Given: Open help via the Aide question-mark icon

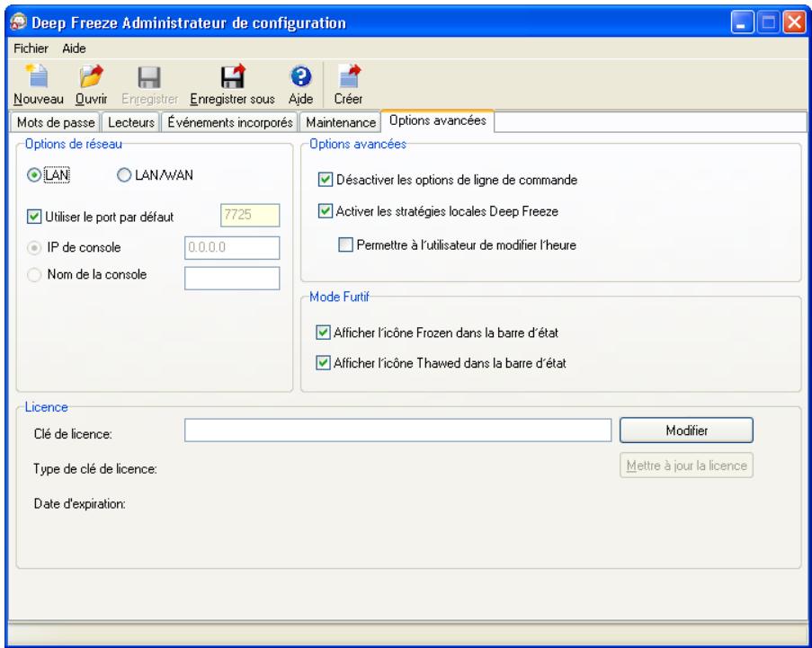Looking at the screenshot, I should click(301, 76).
